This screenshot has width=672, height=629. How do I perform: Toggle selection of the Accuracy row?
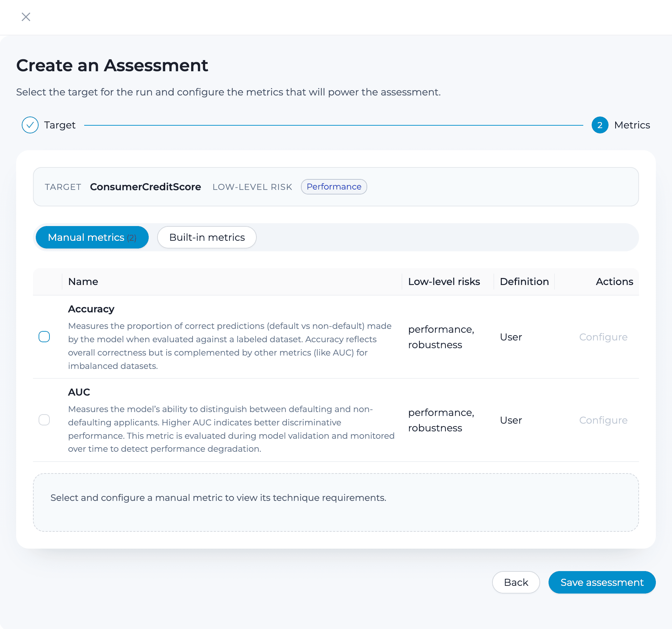(x=44, y=337)
